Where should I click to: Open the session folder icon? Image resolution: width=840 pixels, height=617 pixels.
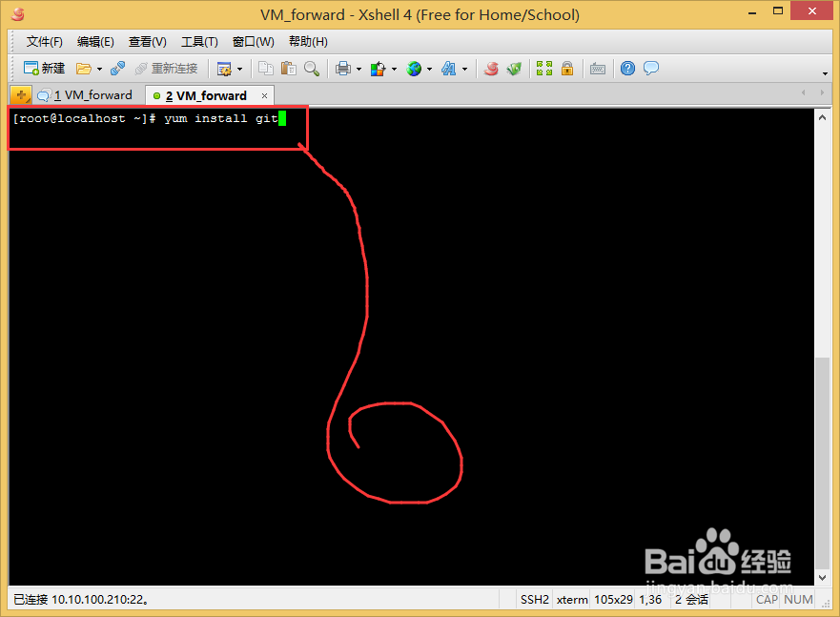84,69
